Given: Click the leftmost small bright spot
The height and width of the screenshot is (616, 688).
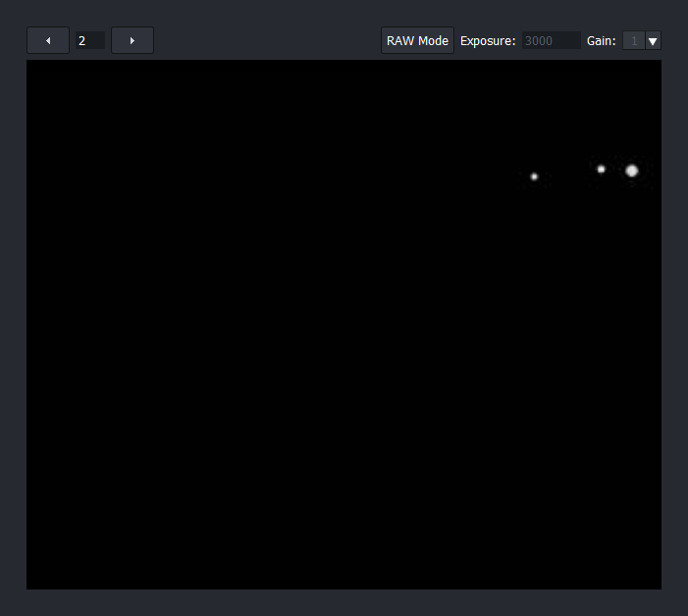Looking at the screenshot, I should pyautogui.click(x=534, y=177).
